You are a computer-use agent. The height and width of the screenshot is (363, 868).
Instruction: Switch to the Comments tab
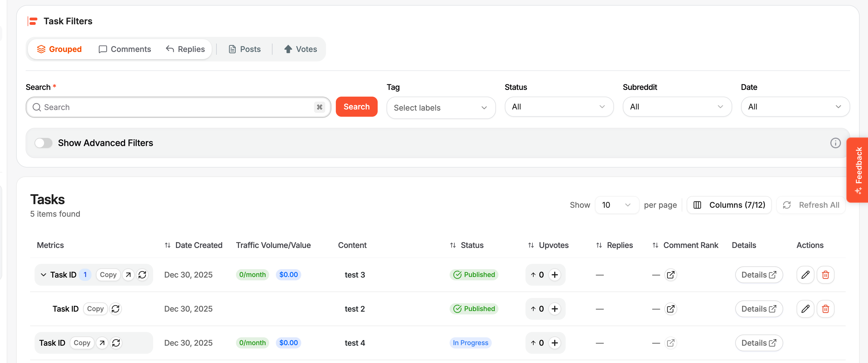[x=125, y=49]
